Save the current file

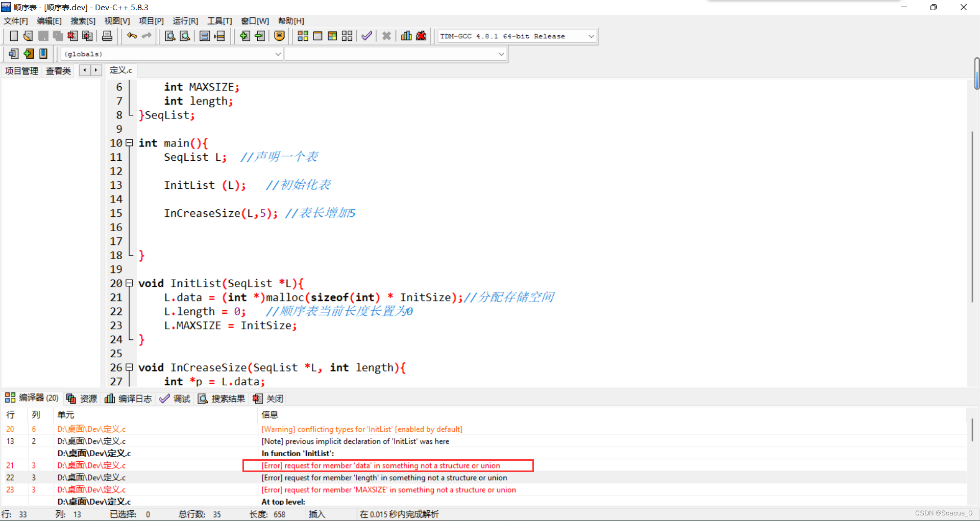point(43,36)
